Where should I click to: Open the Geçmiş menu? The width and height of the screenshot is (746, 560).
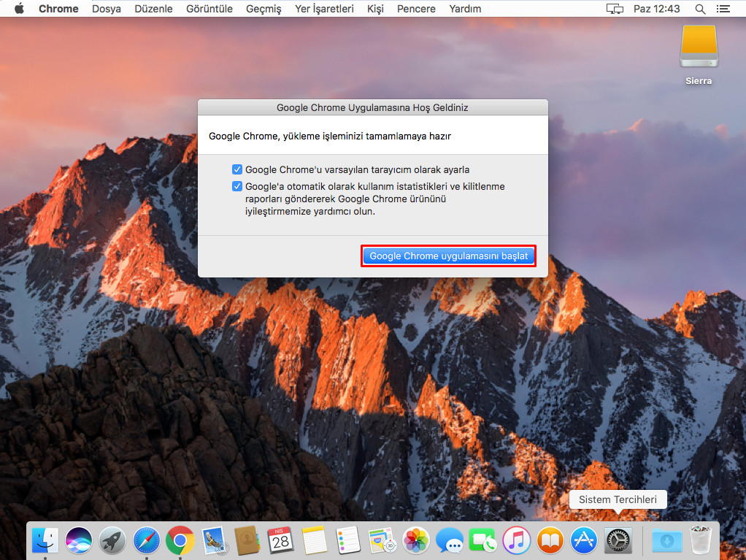pyautogui.click(x=264, y=9)
